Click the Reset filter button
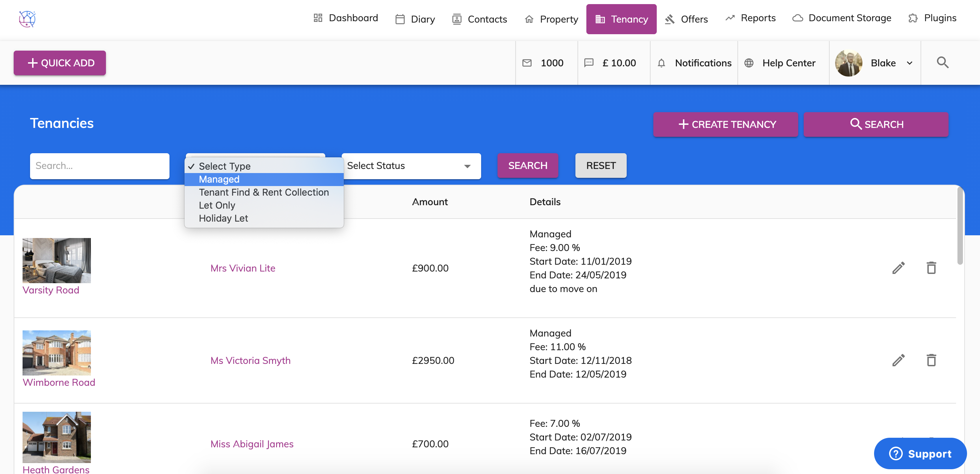 click(x=601, y=166)
